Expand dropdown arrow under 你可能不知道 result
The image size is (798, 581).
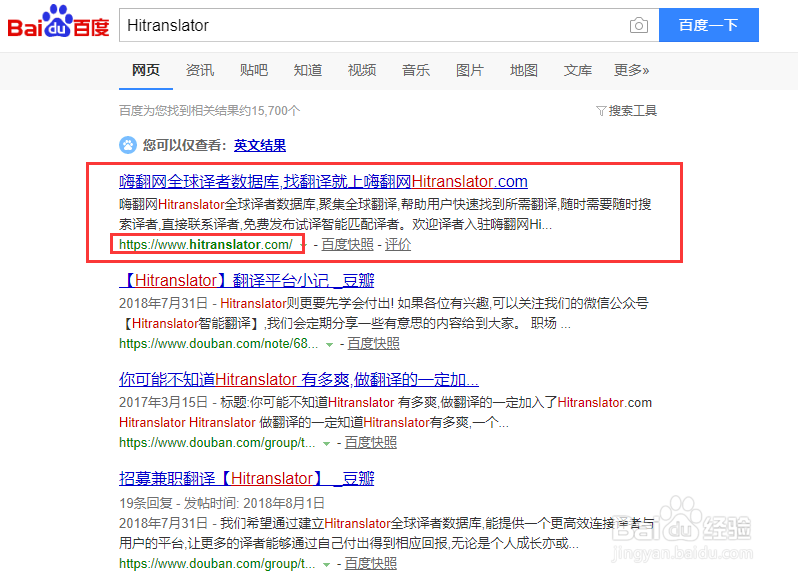click(x=326, y=444)
